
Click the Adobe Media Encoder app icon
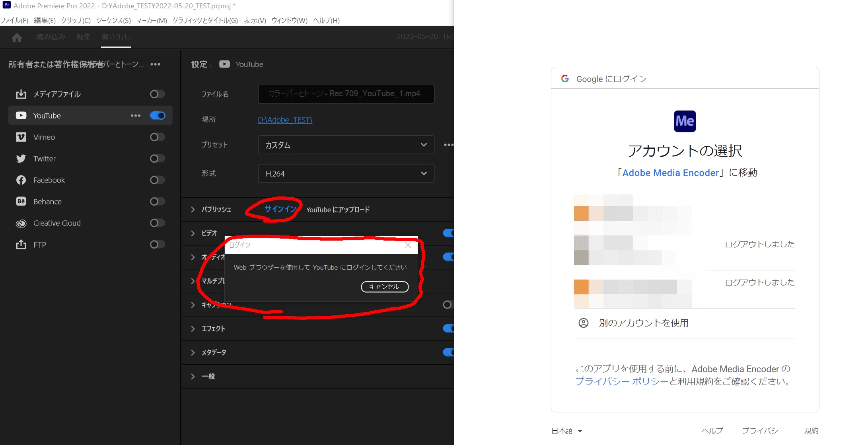coord(685,121)
